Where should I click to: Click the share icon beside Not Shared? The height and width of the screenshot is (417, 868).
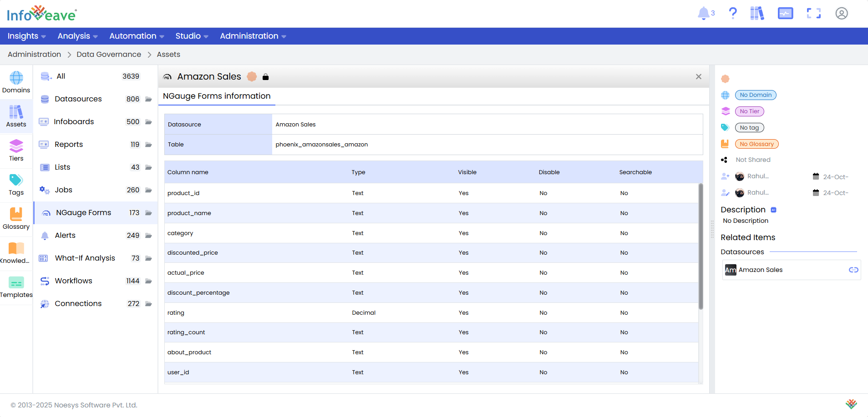pos(724,160)
